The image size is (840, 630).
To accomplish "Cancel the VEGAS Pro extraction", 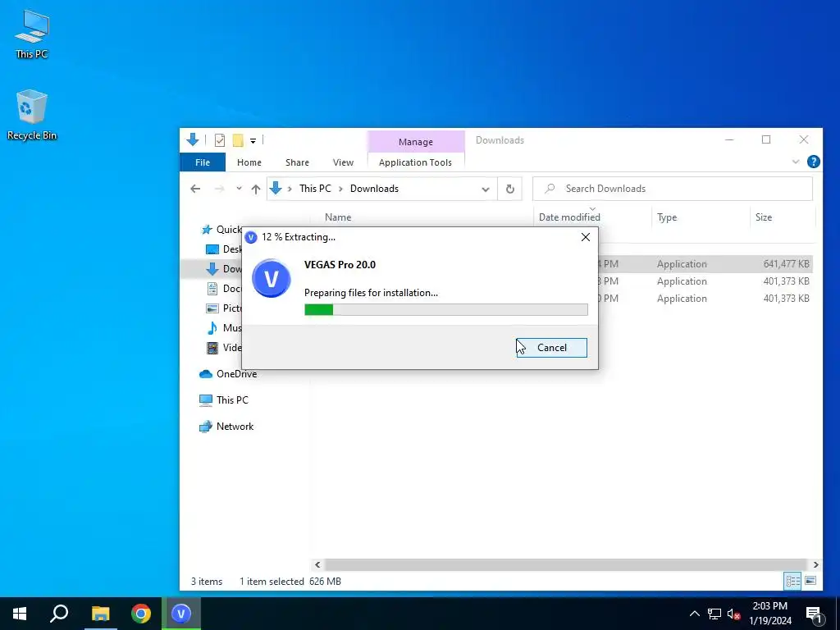I will pos(551,348).
